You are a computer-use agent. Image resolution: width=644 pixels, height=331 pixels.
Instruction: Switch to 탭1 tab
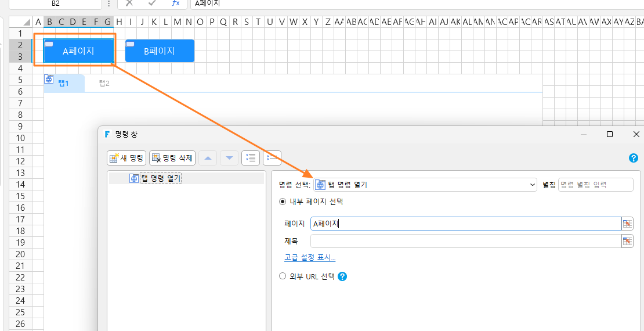(x=64, y=84)
